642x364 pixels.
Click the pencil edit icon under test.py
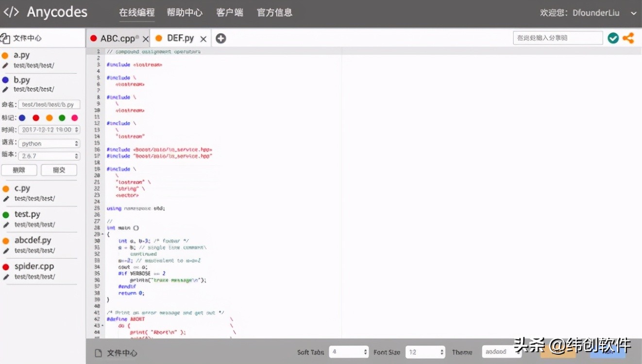click(6, 225)
